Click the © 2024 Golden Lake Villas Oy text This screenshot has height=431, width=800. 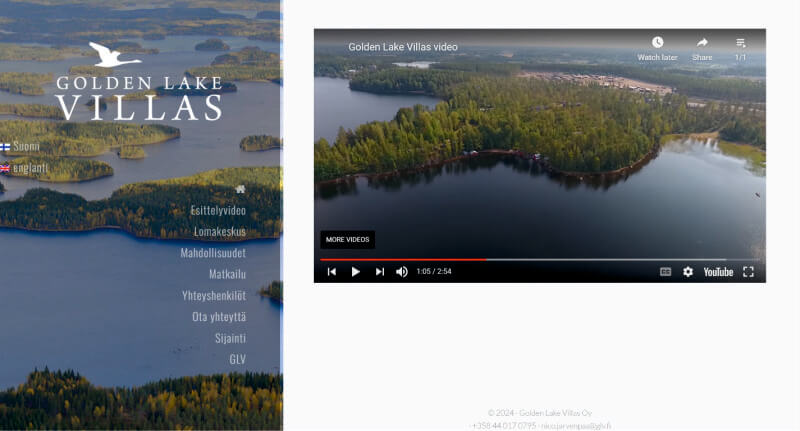tap(540, 413)
